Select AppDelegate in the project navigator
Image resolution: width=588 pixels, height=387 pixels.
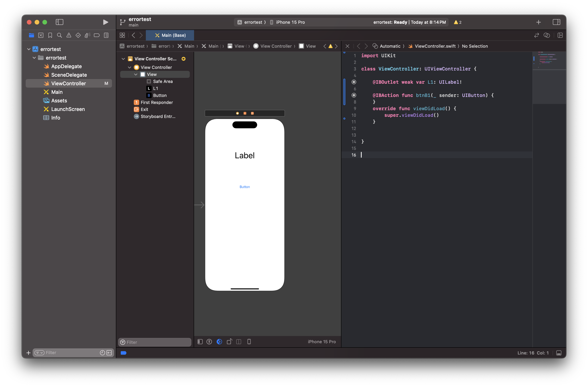pyautogui.click(x=66, y=66)
